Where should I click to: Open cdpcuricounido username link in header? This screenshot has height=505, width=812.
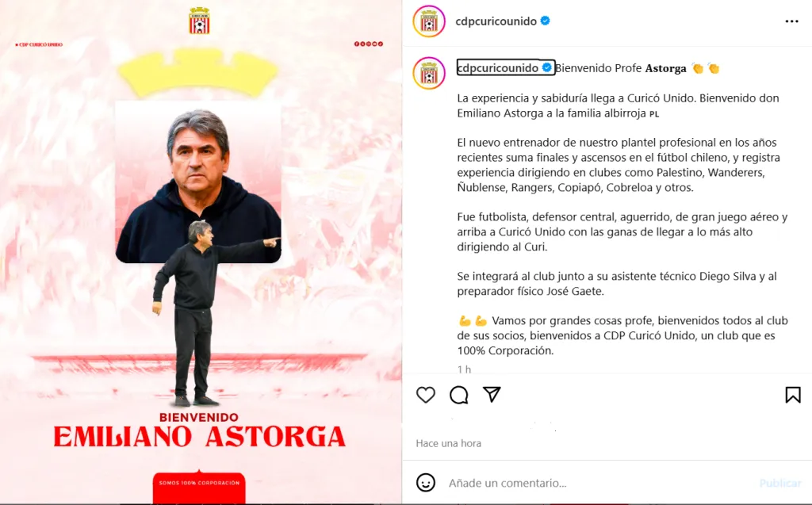click(x=496, y=21)
